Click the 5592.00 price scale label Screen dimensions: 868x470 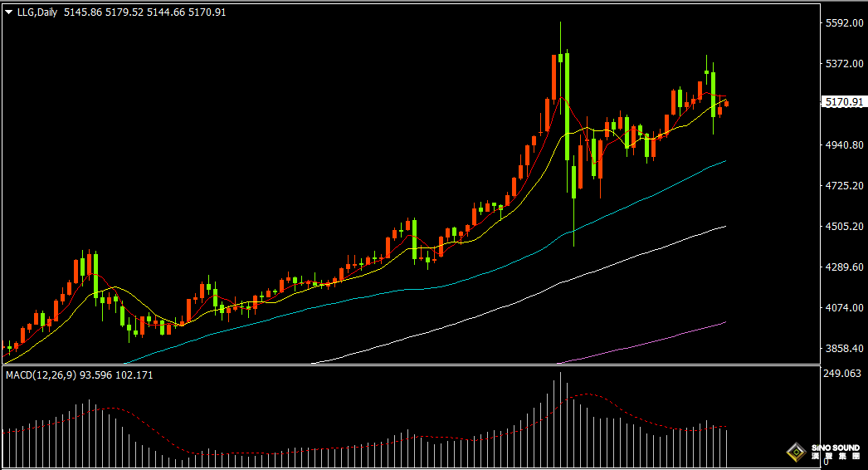(x=843, y=23)
